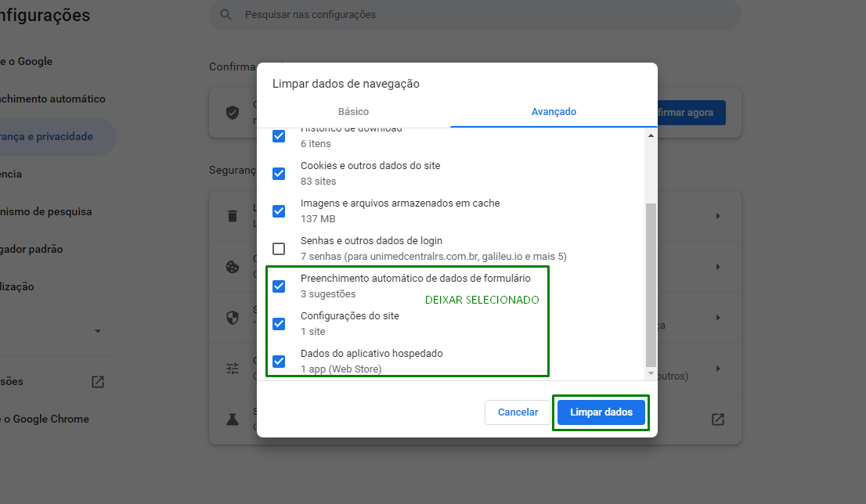Click the sliders icon for site settings row
This screenshot has width=866, height=504.
coord(233,368)
